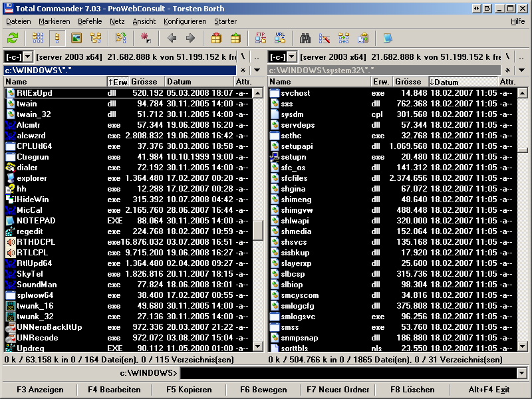The height and width of the screenshot is (399, 532).
Task: Open find files binoculars icon
Action: tap(305, 38)
